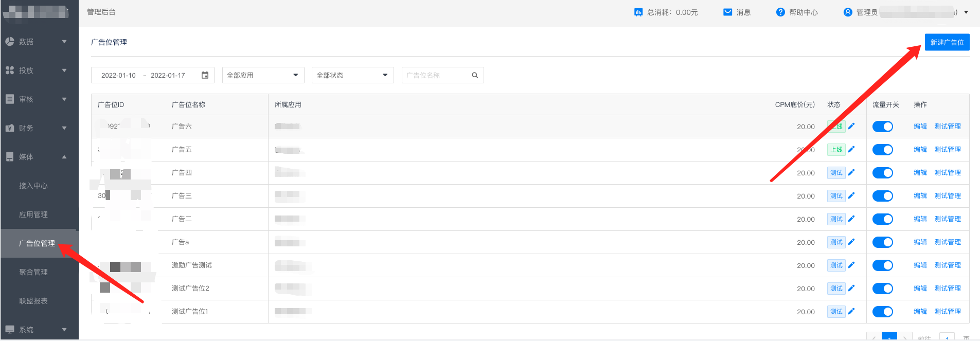
Task: Click the calendar icon in date range field
Action: [205, 75]
